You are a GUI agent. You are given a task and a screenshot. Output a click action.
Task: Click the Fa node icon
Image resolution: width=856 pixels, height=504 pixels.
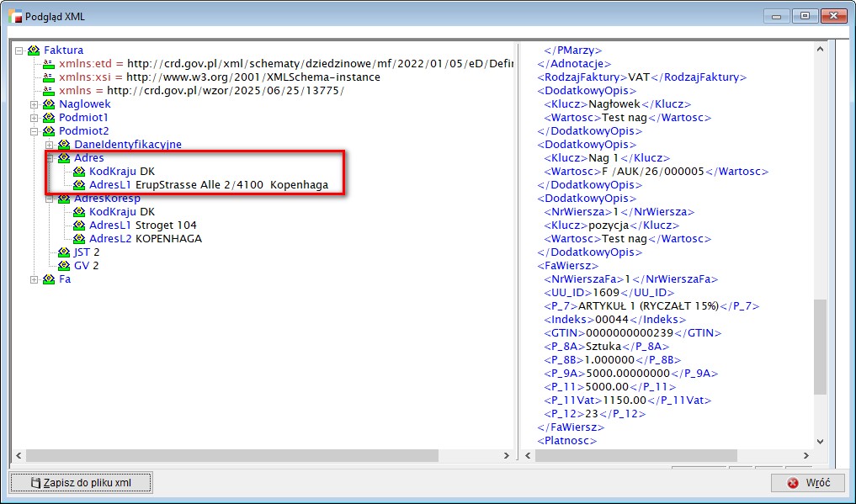[x=49, y=279]
